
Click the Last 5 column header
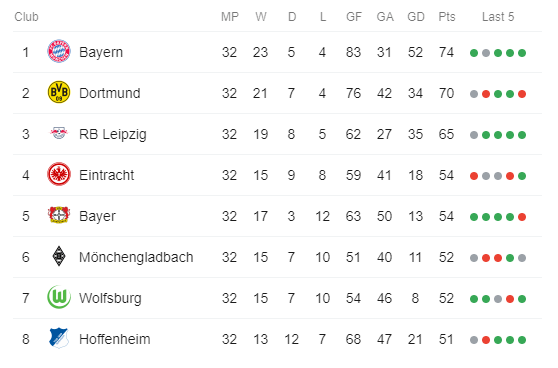(x=498, y=17)
